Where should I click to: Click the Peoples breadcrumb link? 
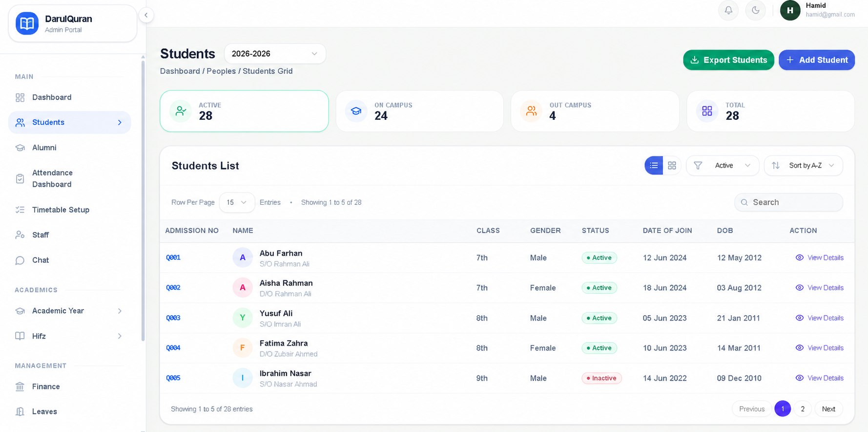pyautogui.click(x=221, y=71)
